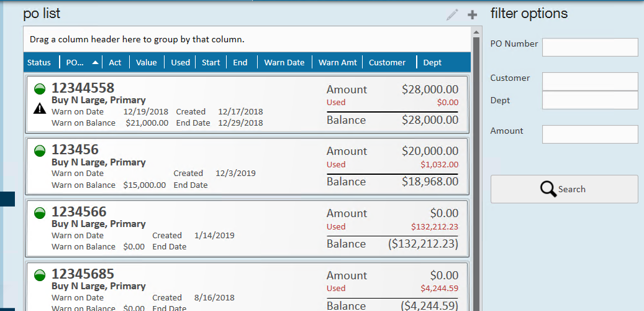The height and width of the screenshot is (311, 644).
Task: Click the Search button
Action: pos(565,189)
